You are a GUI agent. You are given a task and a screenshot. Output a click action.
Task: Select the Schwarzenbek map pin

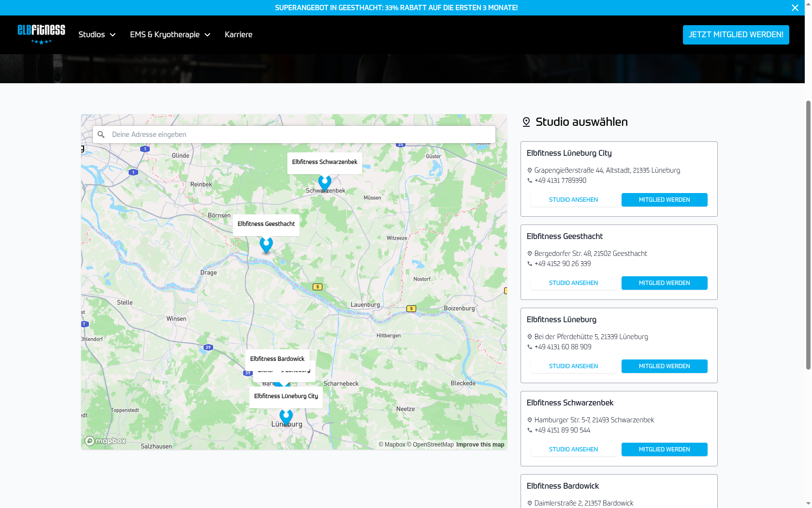click(x=325, y=183)
